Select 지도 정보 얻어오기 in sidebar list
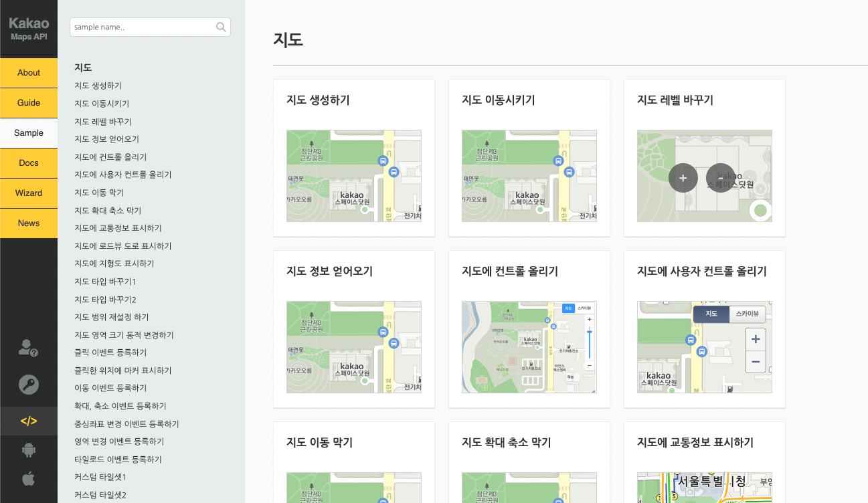 tap(106, 139)
